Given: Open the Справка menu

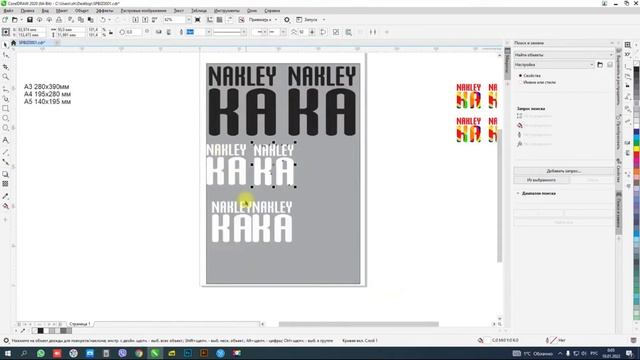Looking at the screenshot, I should point(272,11).
